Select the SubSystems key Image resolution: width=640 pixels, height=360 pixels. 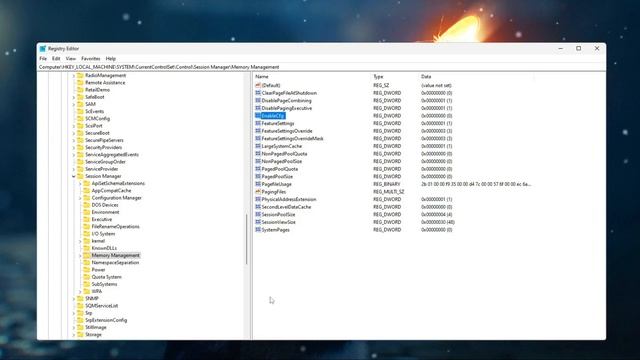click(x=104, y=284)
